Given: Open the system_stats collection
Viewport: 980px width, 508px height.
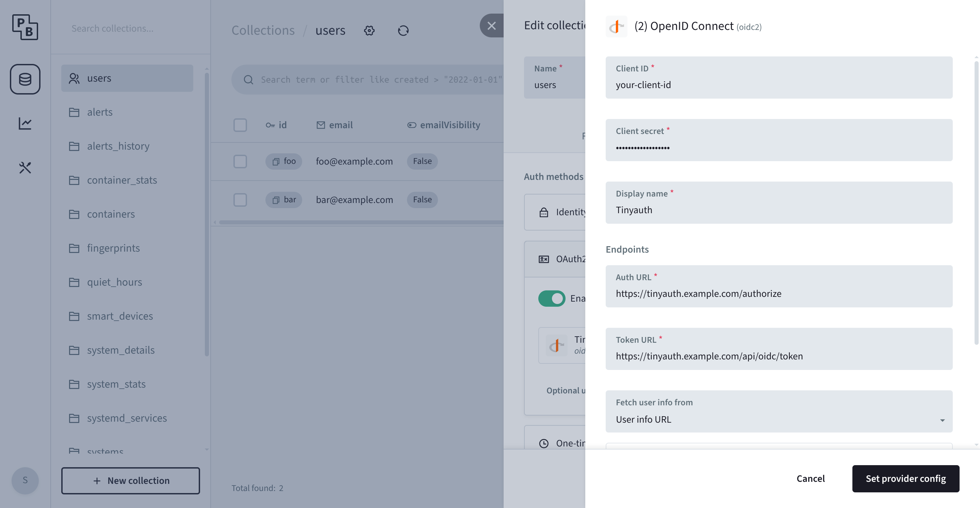Looking at the screenshot, I should coord(127,384).
